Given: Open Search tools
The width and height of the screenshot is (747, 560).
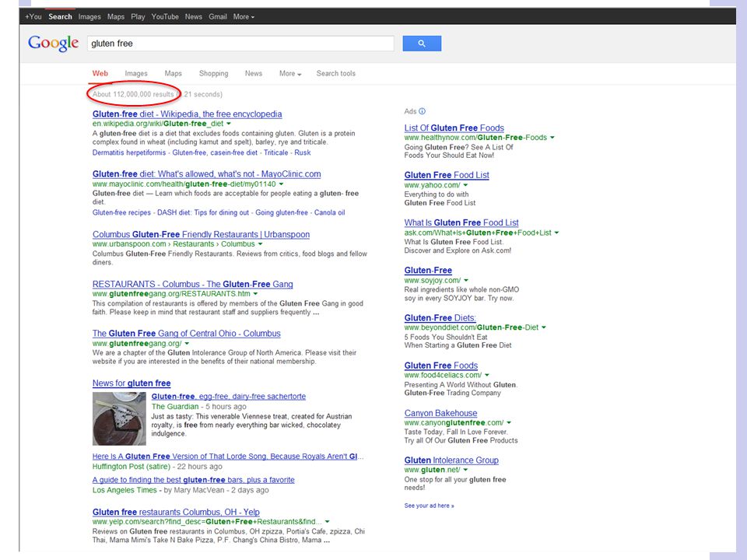Looking at the screenshot, I should click(x=336, y=73).
